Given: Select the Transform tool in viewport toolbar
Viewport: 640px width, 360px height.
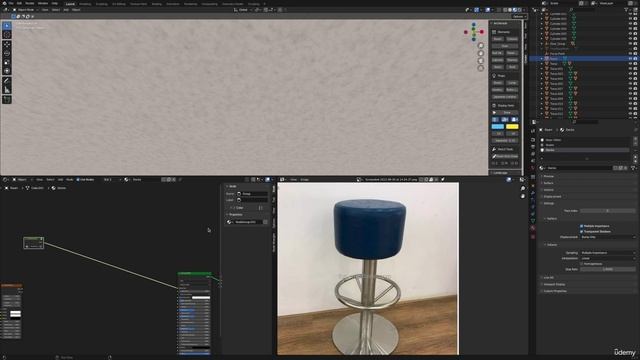Looking at the screenshot, I should pos(7,71).
